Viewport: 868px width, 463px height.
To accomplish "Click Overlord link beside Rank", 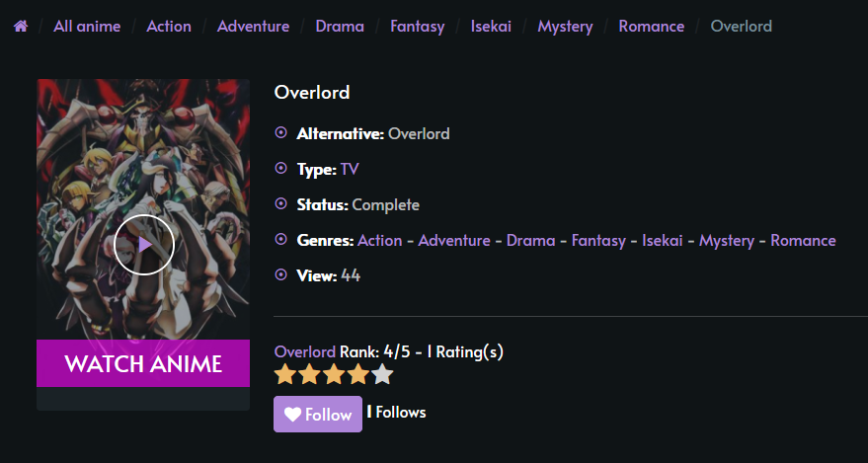I will (x=305, y=351).
